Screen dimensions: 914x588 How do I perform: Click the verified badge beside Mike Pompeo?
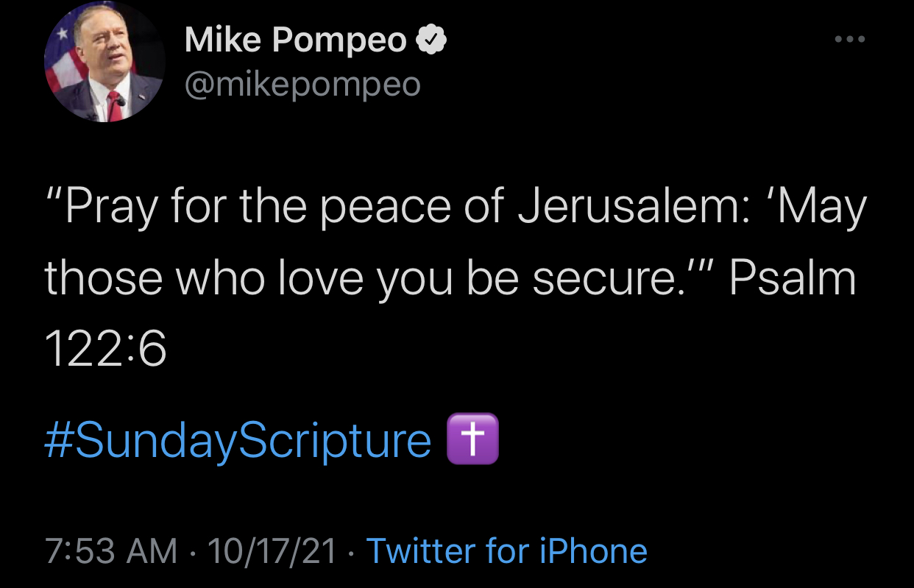click(432, 40)
